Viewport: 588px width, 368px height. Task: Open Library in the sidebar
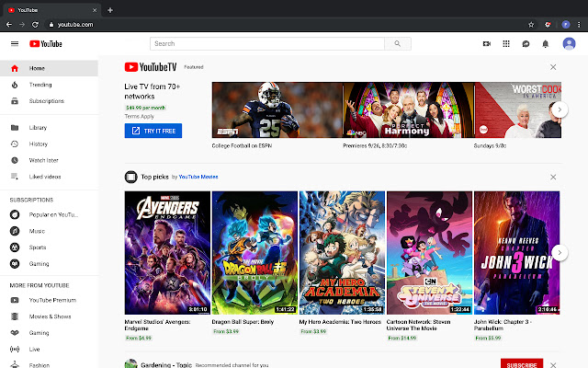(49, 128)
